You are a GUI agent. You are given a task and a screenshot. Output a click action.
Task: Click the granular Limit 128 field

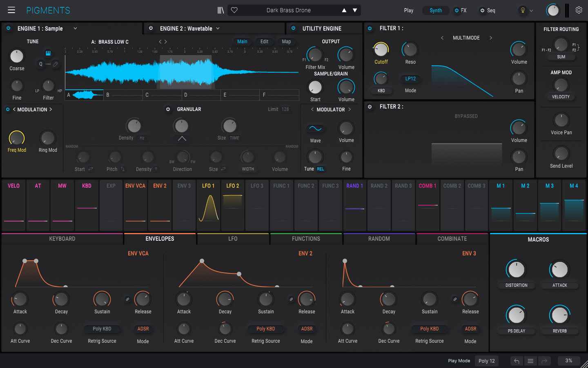278,109
